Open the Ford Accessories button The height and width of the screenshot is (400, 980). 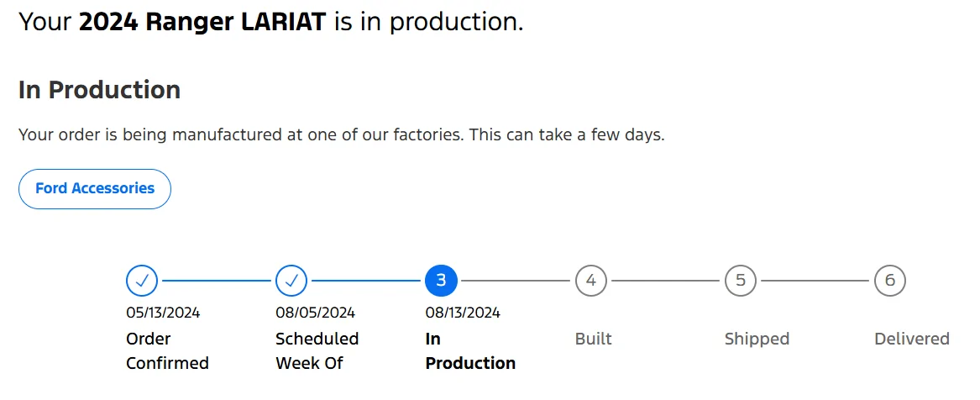click(95, 189)
